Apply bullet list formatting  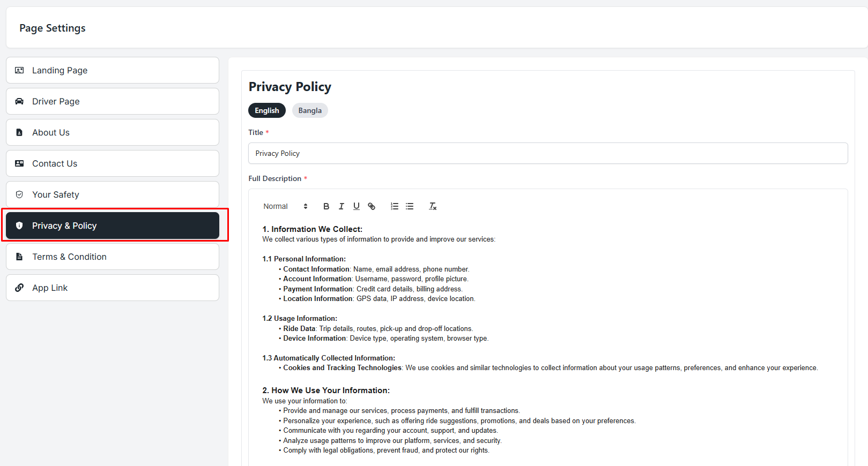pos(410,206)
